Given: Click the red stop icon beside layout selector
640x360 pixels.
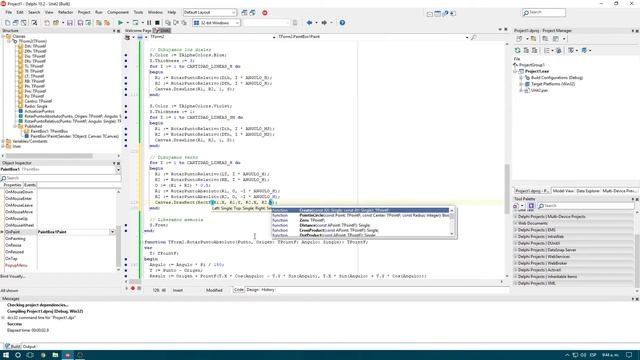Looking at the screenshot, I should pos(264,13).
